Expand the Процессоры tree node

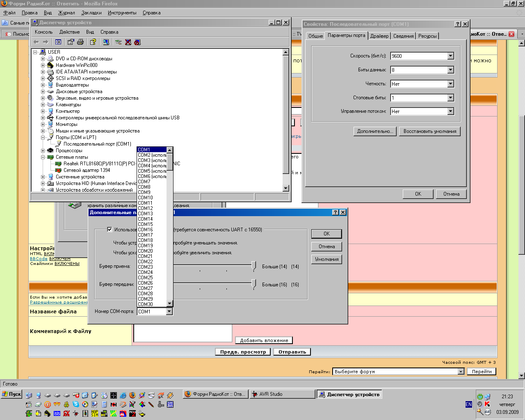pyautogui.click(x=43, y=151)
